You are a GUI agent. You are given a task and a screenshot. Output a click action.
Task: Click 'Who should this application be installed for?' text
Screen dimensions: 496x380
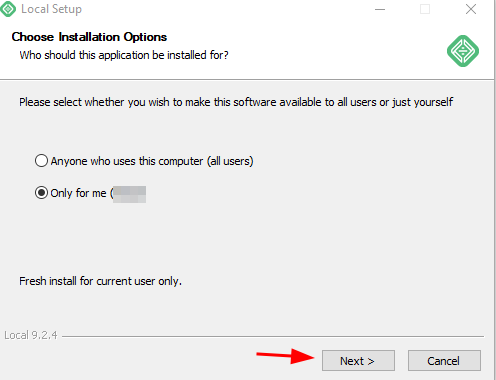click(x=124, y=55)
